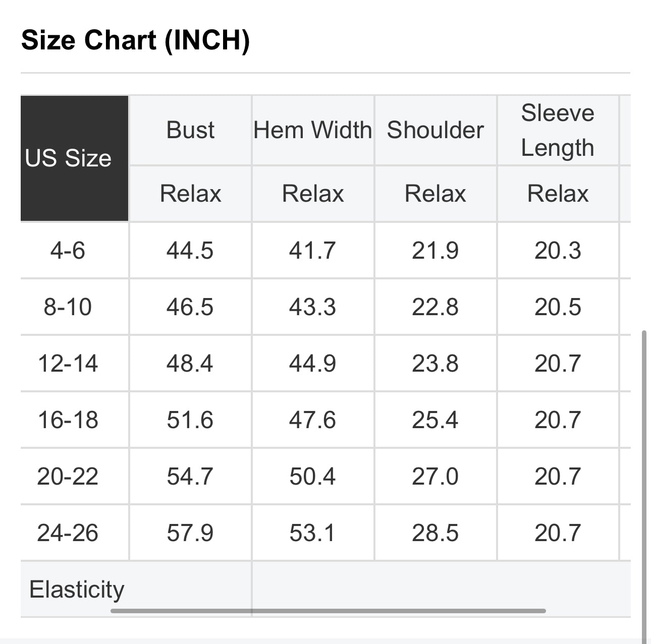Screen dimensions: 651x644
Task: Click the Elasticity row label
Action: [77, 589]
